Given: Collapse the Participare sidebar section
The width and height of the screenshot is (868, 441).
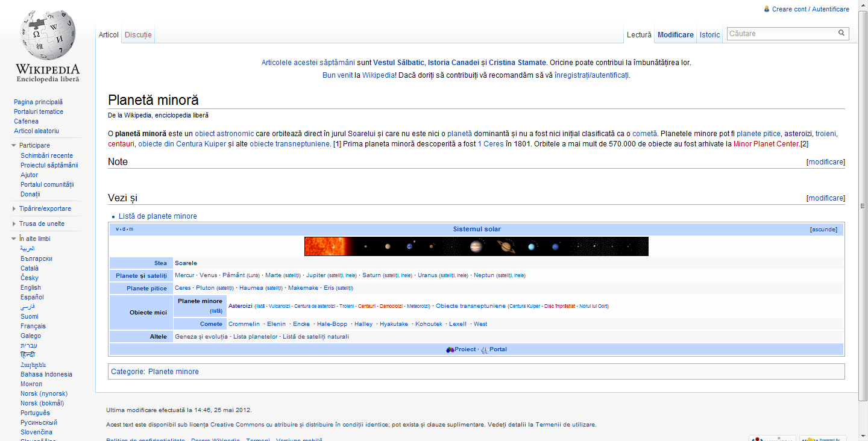Looking at the screenshot, I should (x=14, y=145).
